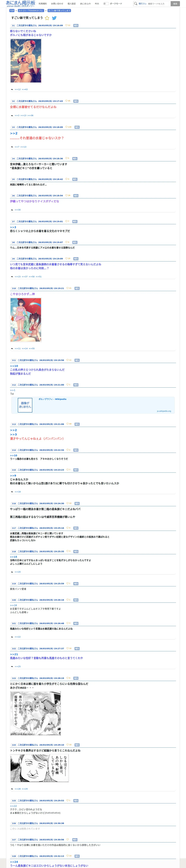Open beach illustration thumbnail in post 10

(x=26, y=320)
